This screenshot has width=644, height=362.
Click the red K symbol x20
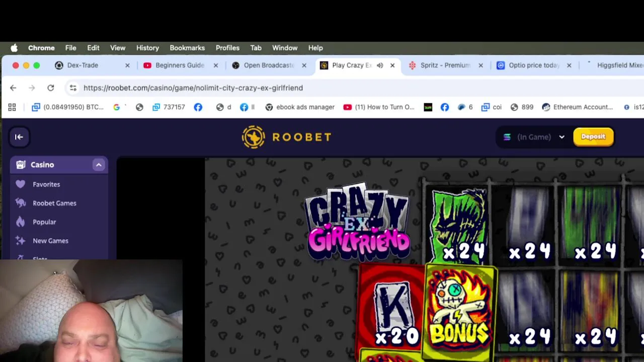click(392, 307)
